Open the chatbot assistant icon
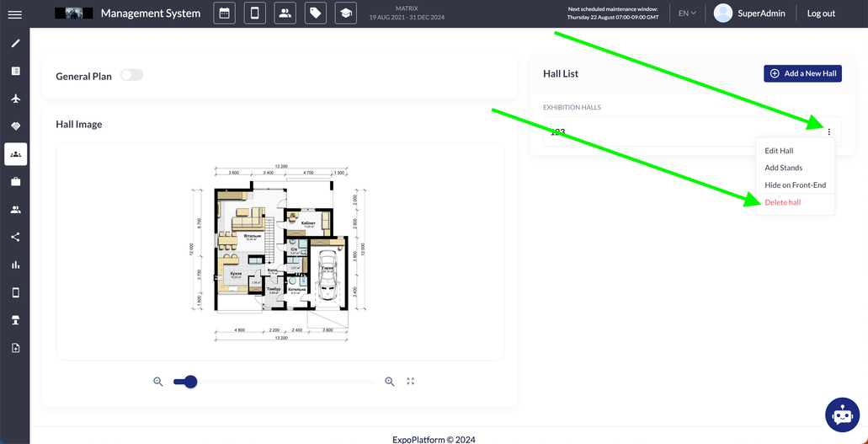Screen dimensions: 868x444 pos(842,415)
